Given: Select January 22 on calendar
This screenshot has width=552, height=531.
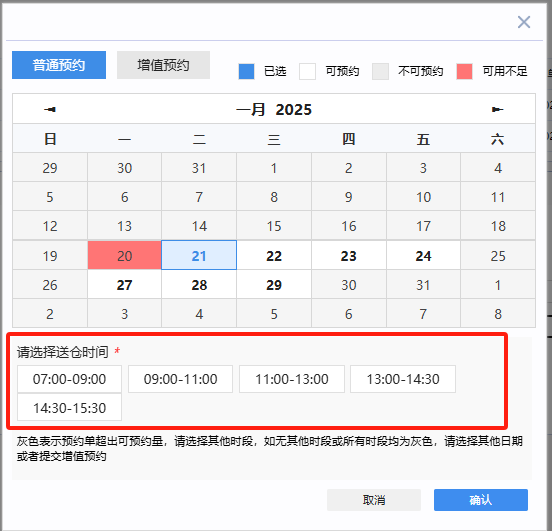Looking at the screenshot, I should point(274,256).
